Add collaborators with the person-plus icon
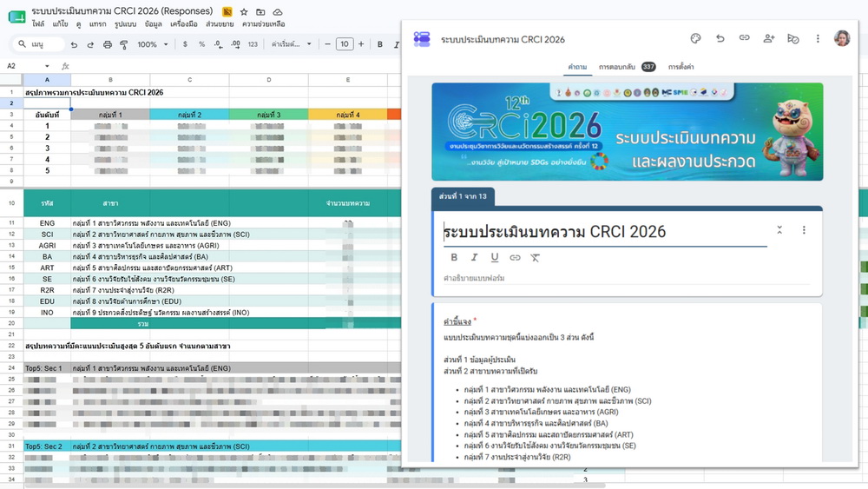The image size is (868, 489). point(768,38)
